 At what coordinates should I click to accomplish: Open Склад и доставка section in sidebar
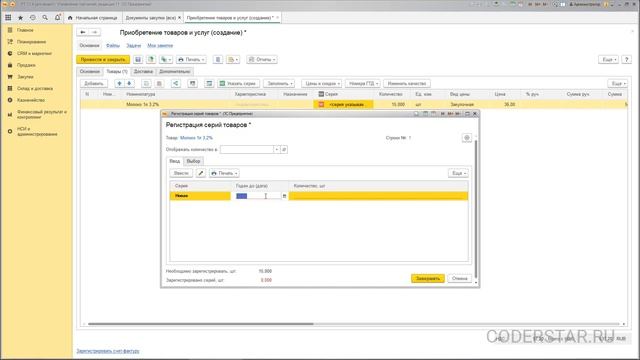(x=35, y=88)
